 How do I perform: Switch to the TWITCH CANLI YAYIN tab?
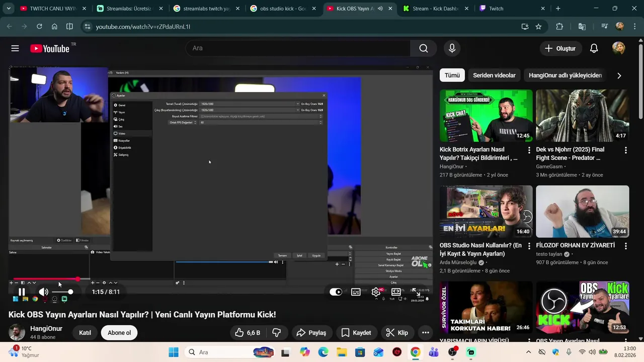click(x=52, y=9)
